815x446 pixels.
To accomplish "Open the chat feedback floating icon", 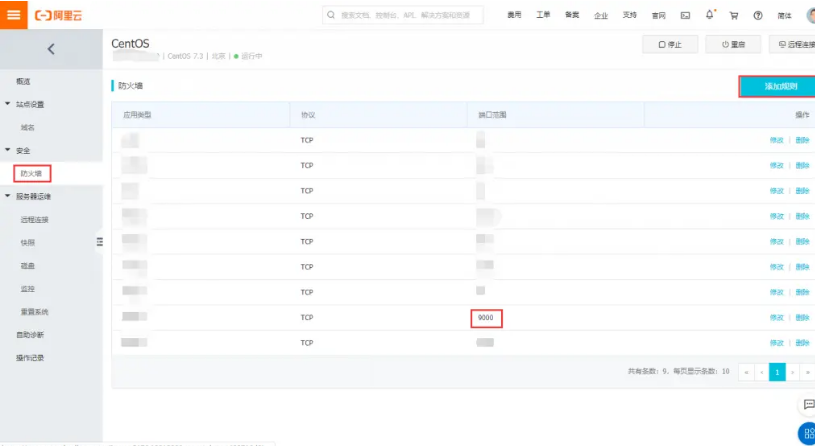I will (x=808, y=405).
